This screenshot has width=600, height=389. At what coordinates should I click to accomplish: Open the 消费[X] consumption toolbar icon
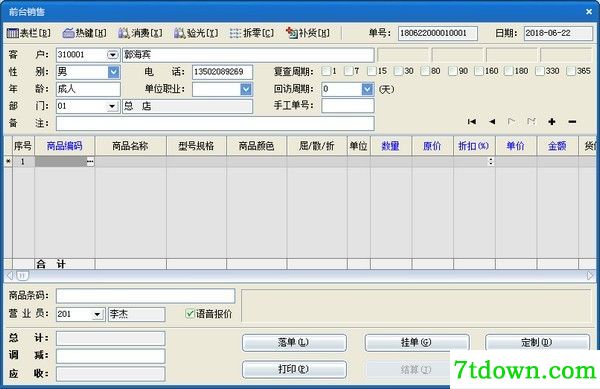140,33
